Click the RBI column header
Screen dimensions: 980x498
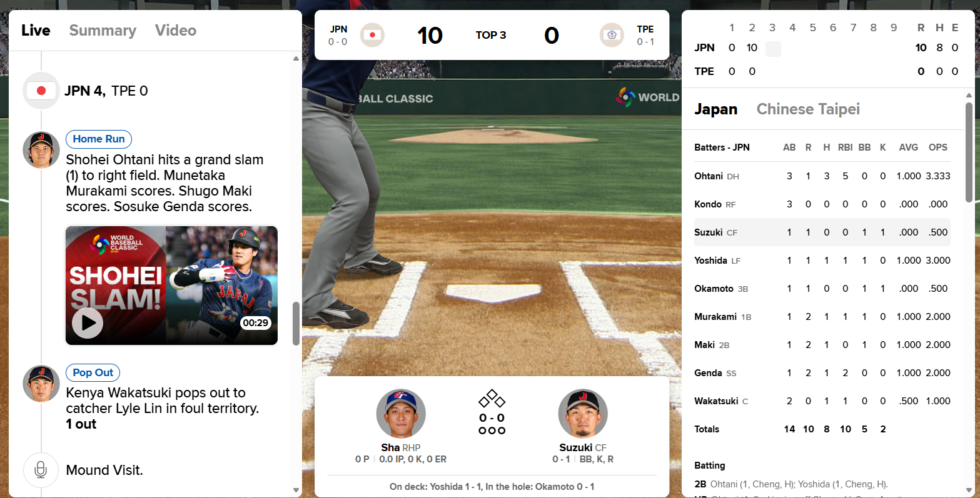click(846, 147)
